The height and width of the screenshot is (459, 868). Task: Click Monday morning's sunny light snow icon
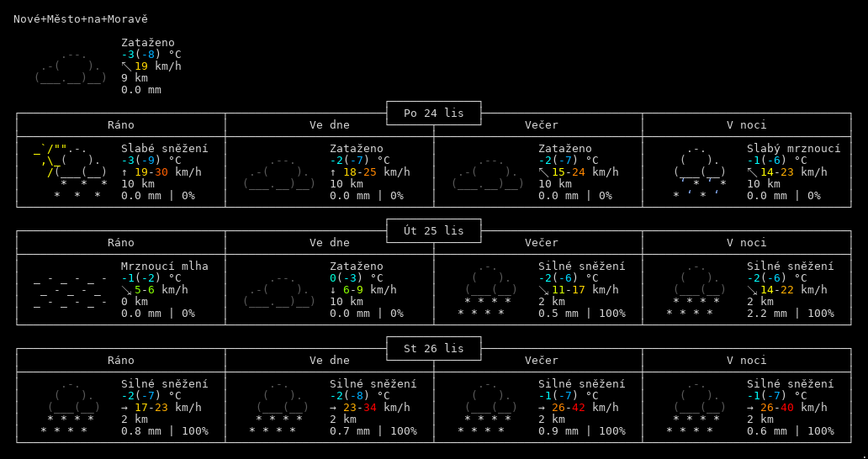point(71,171)
